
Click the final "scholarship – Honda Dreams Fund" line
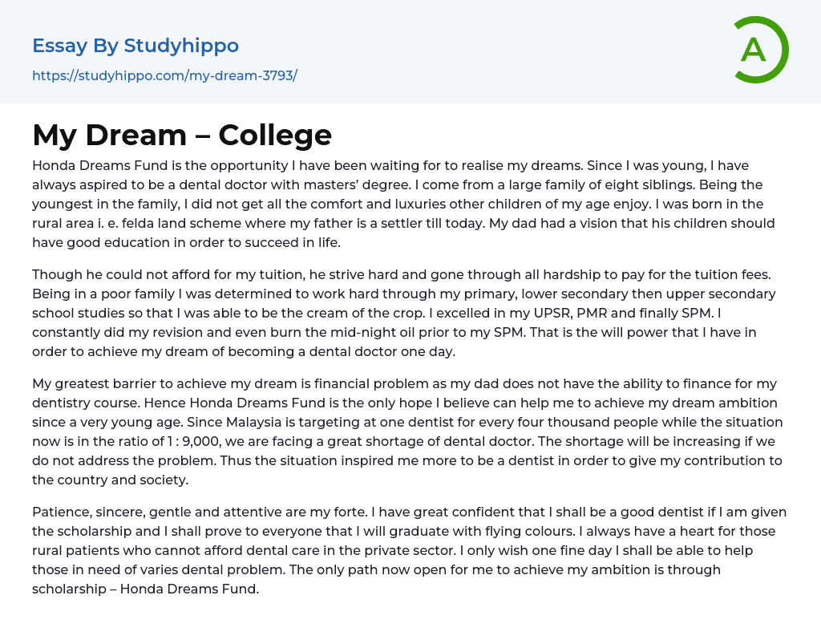pos(145,589)
